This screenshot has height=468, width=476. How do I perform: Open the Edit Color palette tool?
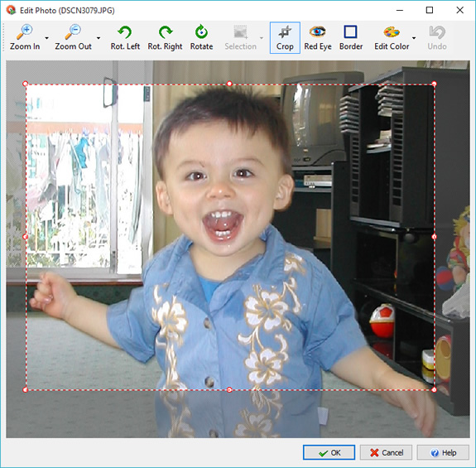pos(392,37)
